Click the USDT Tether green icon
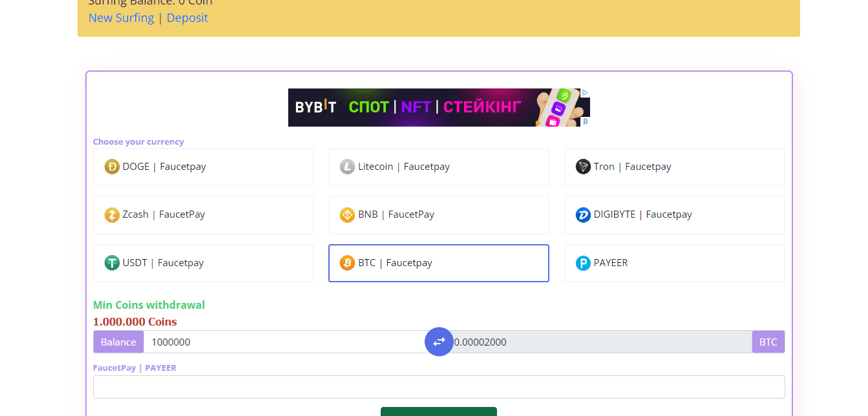The image size is (868, 416). tap(112, 263)
